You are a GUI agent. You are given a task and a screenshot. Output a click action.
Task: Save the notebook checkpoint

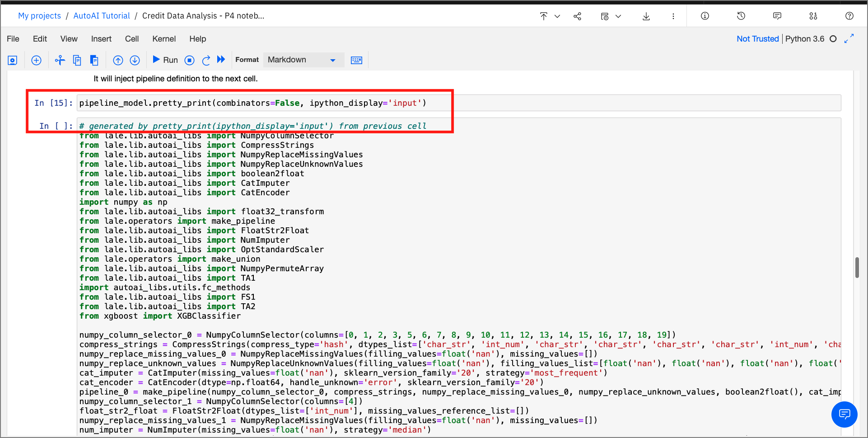click(12, 60)
